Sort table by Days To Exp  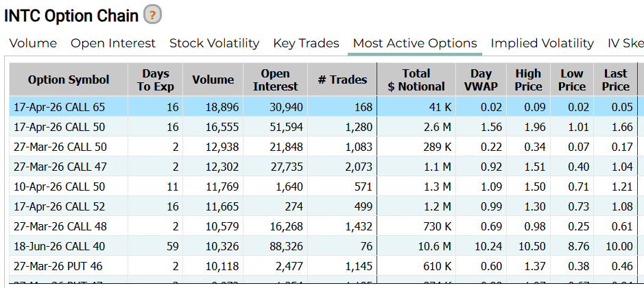pos(156,80)
